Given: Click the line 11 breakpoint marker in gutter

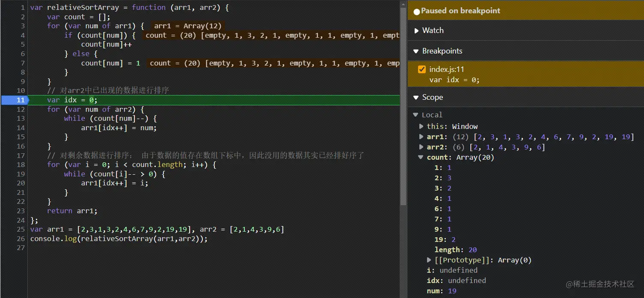Looking at the screenshot, I should [15, 100].
